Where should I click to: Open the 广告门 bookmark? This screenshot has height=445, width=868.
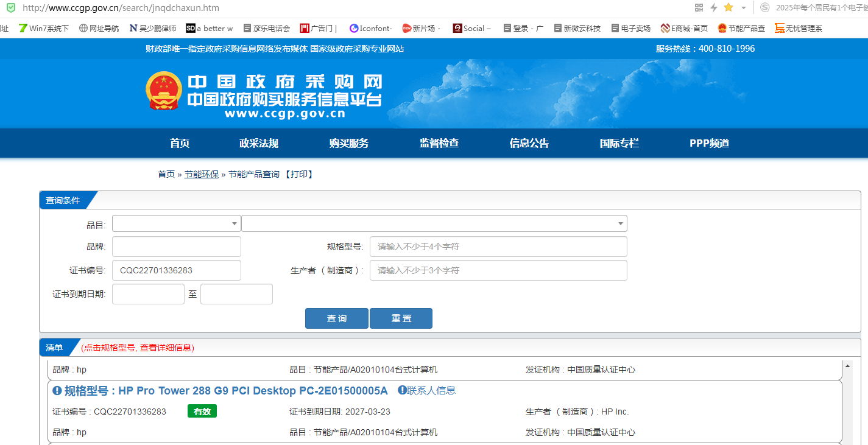point(319,28)
